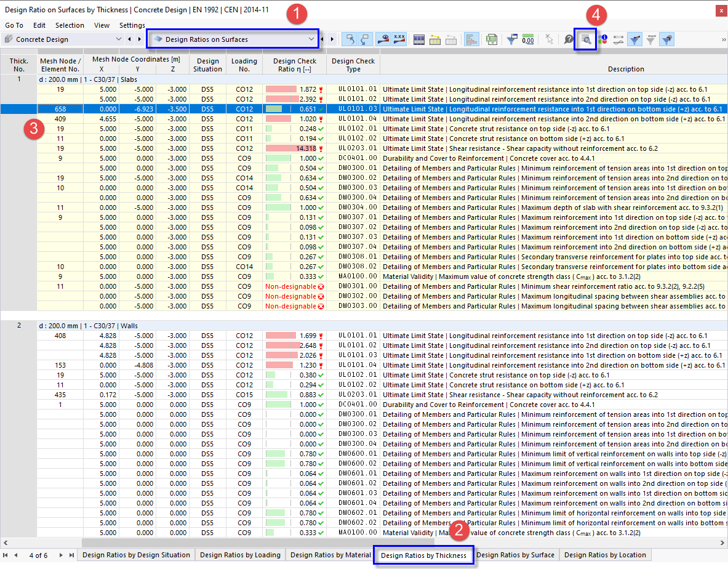Click the 0.00 decimal places icon
The width and height of the screenshot is (728, 569).
pyautogui.click(x=528, y=40)
